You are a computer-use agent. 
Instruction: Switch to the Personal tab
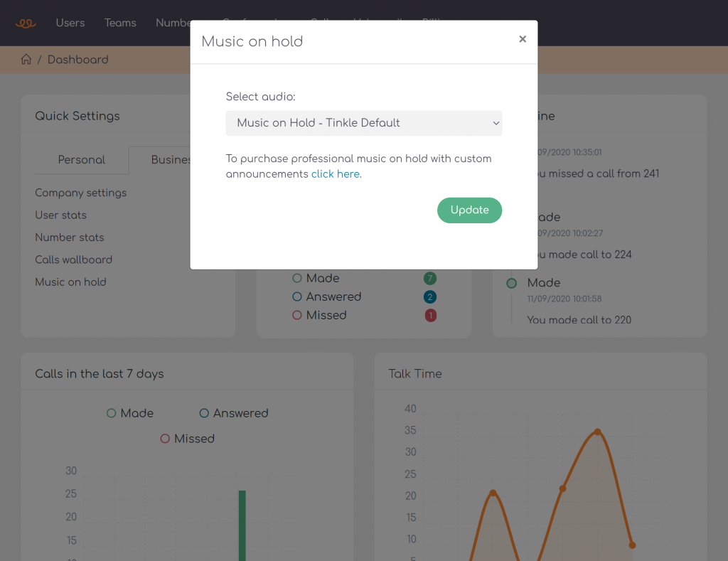[x=82, y=160]
